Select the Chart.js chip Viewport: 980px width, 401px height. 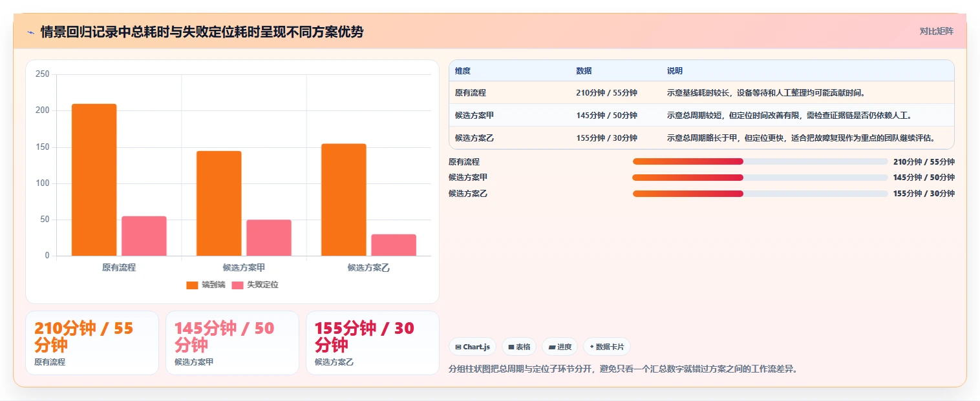[473, 347]
